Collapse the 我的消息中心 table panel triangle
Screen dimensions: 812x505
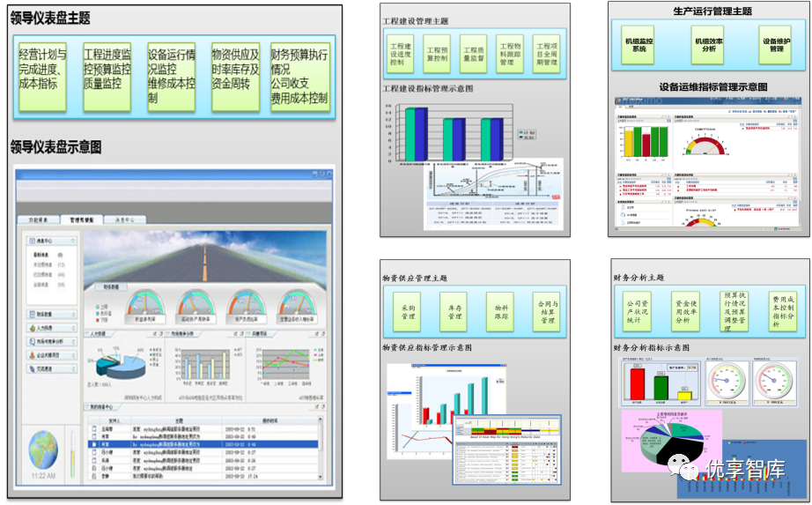pyautogui.click(x=87, y=407)
